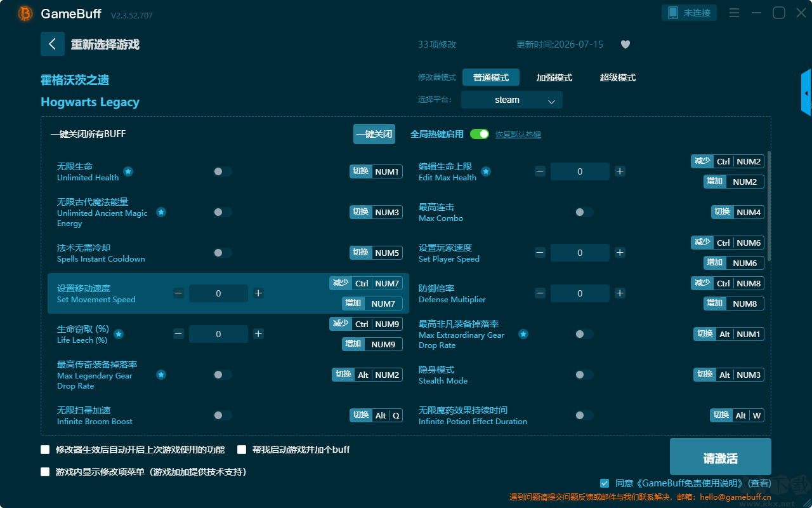Select the 超级模式 mode tab
Image resolution: width=812 pixels, height=508 pixels.
[618, 77]
